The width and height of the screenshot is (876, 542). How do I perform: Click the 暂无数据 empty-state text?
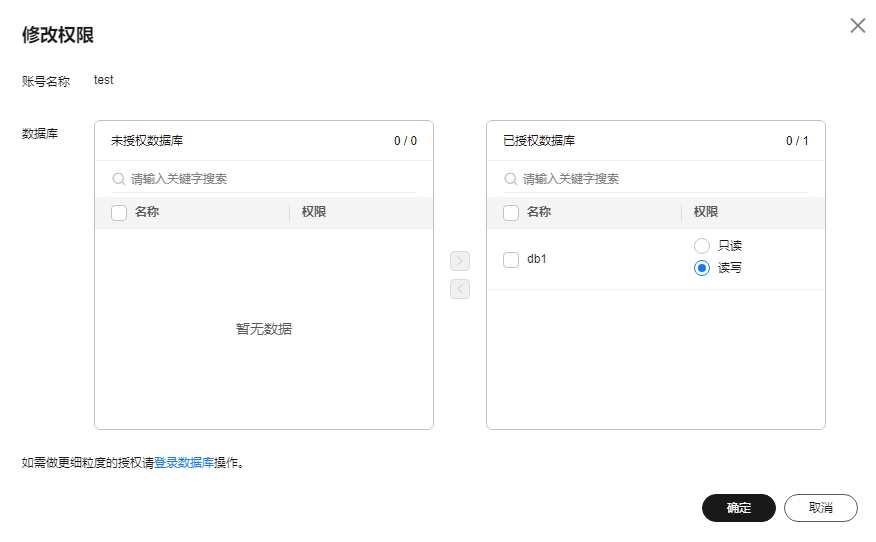[264, 329]
